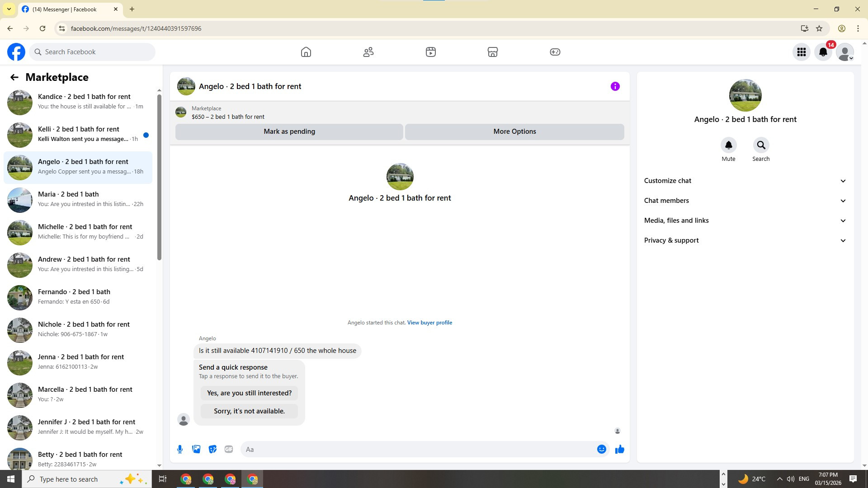Viewport: 868px width, 488px height.
Task: Choose a sticker to send
Action: [x=212, y=449]
